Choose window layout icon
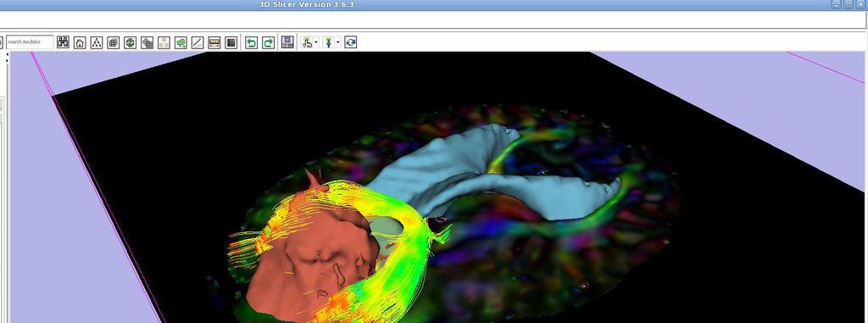868x323 pixels. [287, 42]
